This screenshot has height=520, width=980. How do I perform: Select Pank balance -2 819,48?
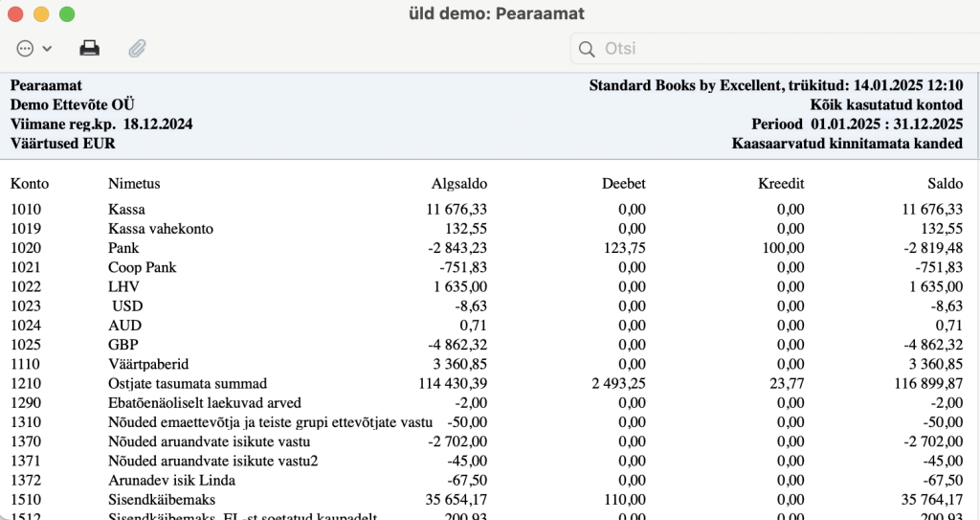pos(933,248)
